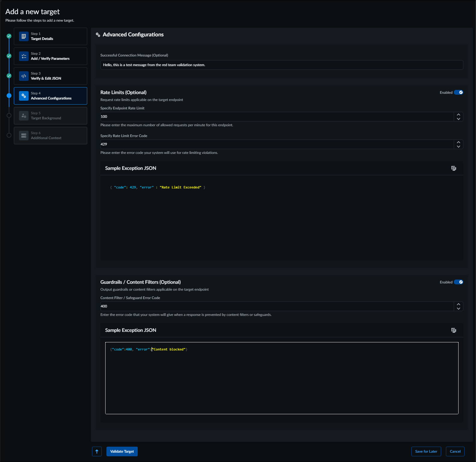Open Step 5 Target Background
This screenshot has width=476, height=462.
click(51, 116)
